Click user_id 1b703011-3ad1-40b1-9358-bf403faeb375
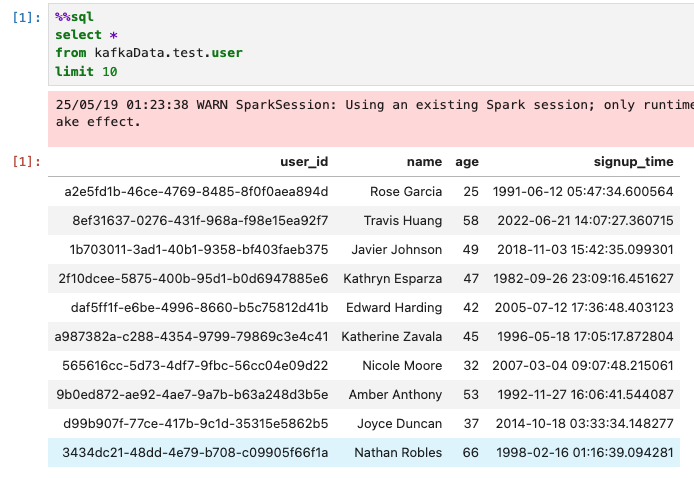Viewport: 694px width, 478px height. (x=199, y=249)
